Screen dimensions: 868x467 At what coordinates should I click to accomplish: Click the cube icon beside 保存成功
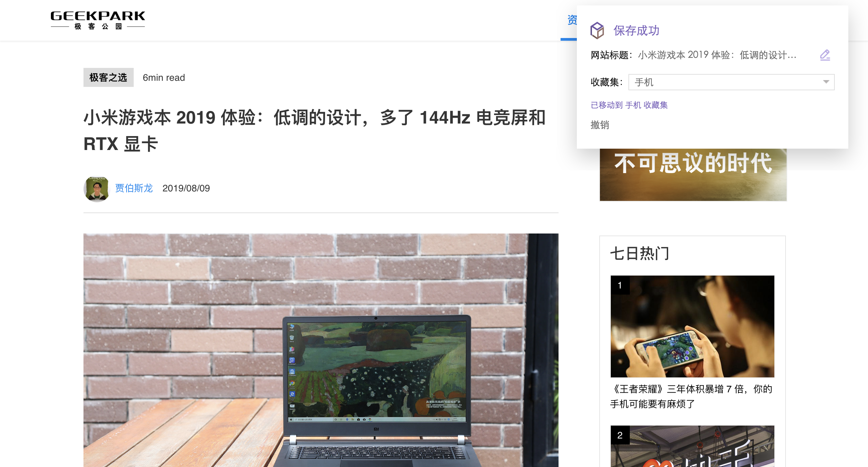tap(597, 31)
